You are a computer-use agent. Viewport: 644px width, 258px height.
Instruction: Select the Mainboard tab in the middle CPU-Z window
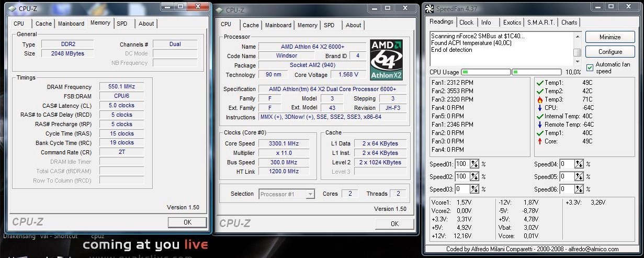pos(278,25)
